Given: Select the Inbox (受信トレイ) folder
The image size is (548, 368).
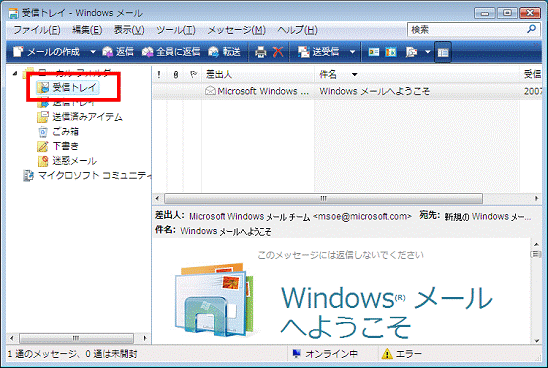Looking at the screenshot, I should 68,87.
